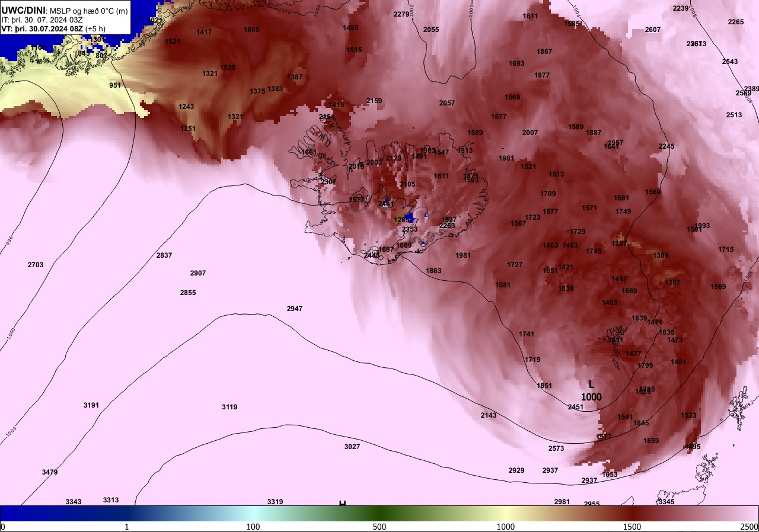759x532 pixels.
Task: Click the high pressure 'H' symbol at bottom edge
Action: point(342,504)
